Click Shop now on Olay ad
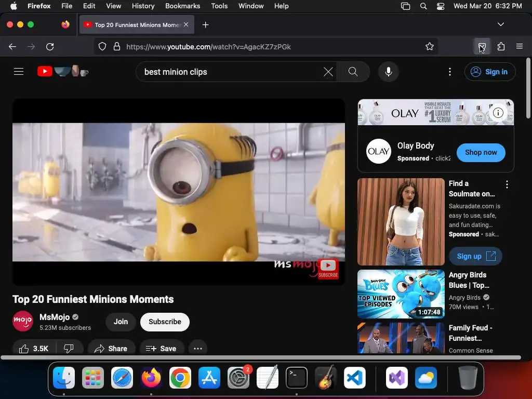The width and height of the screenshot is (532, 399). (x=481, y=153)
